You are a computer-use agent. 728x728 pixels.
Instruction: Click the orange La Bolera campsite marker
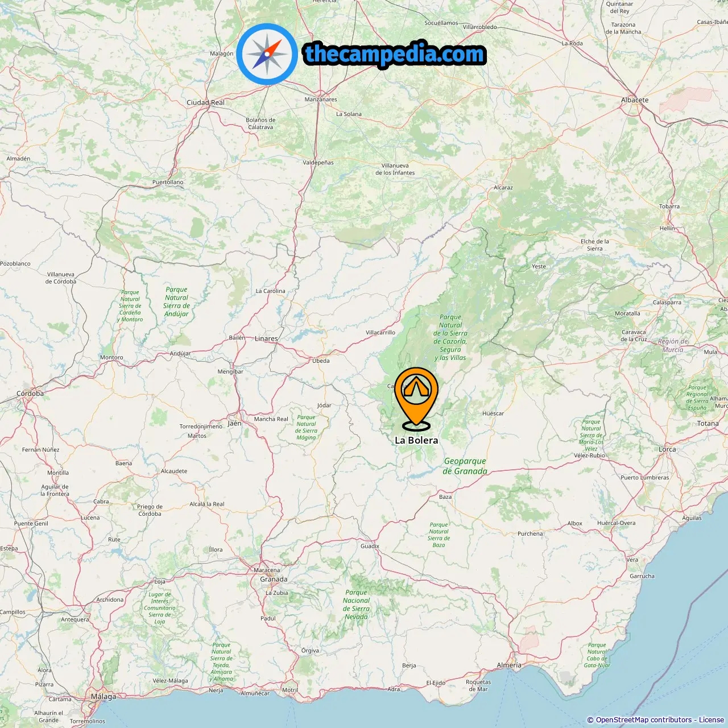click(x=416, y=398)
